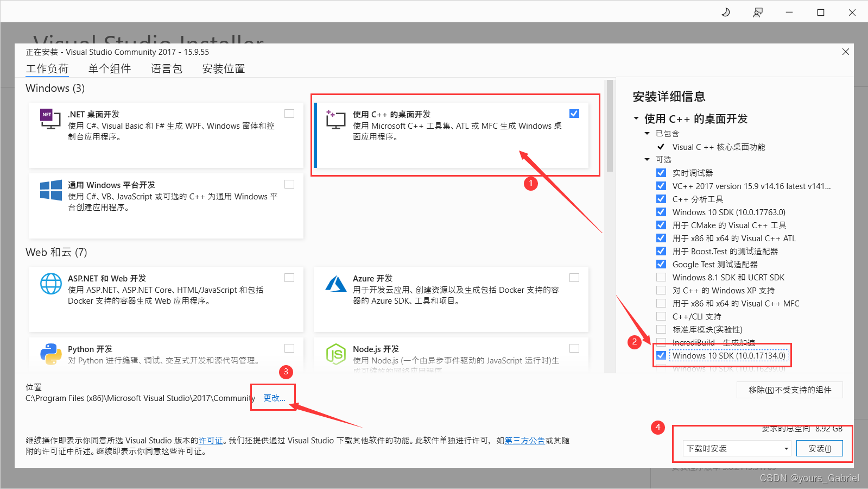The width and height of the screenshot is (868, 489).
Task: Switch to the 单个组件 tab
Action: click(110, 69)
